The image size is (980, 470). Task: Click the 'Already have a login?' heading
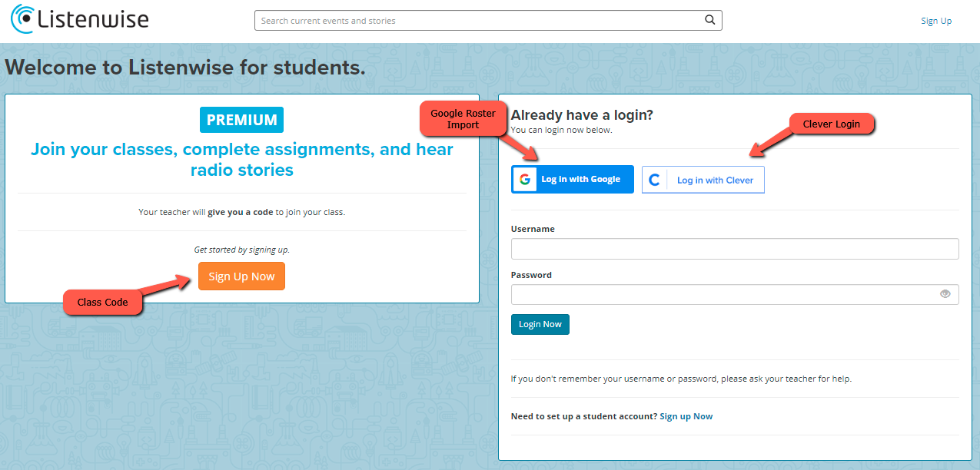click(582, 115)
